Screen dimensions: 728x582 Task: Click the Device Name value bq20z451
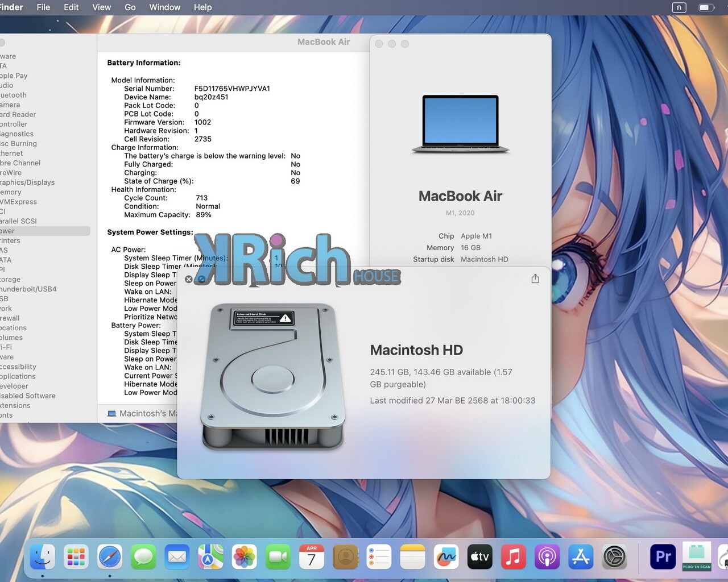click(x=211, y=97)
